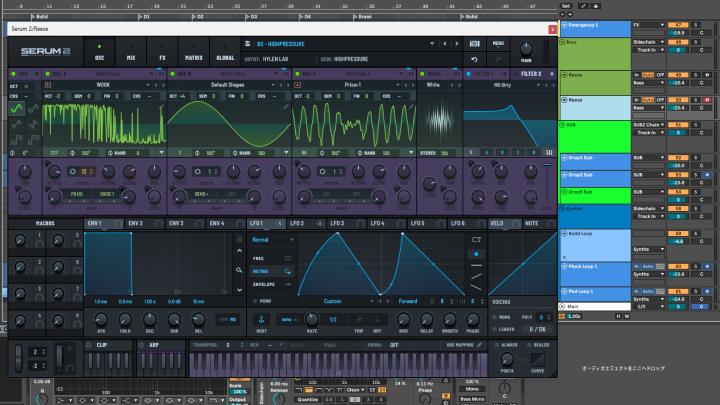720x405 pixels.
Task: Open the preset browser icon beside BS - HIGHPRESSURE
Action: 248,44
